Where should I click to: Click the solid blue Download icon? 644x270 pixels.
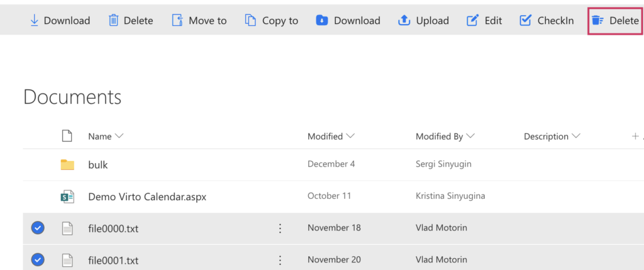[x=321, y=20]
